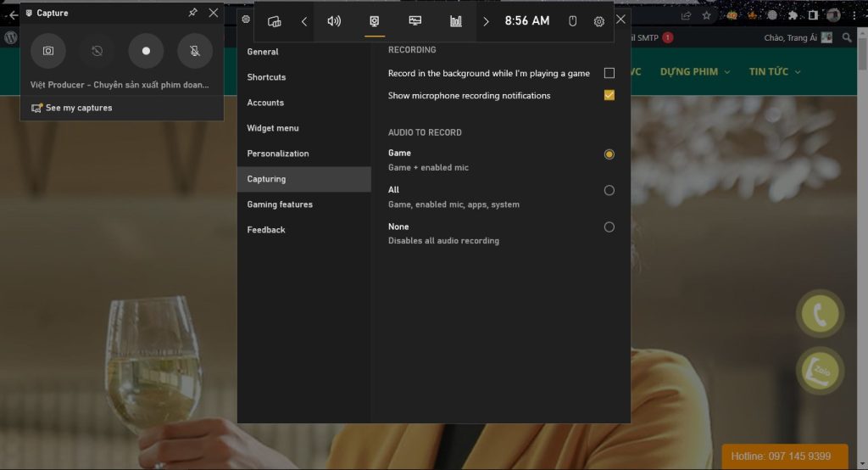Click See my captures link
868x470 pixels.
point(78,108)
